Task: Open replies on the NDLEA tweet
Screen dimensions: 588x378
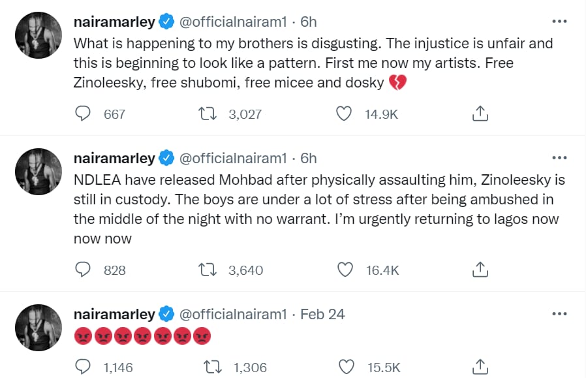Action: (x=83, y=269)
